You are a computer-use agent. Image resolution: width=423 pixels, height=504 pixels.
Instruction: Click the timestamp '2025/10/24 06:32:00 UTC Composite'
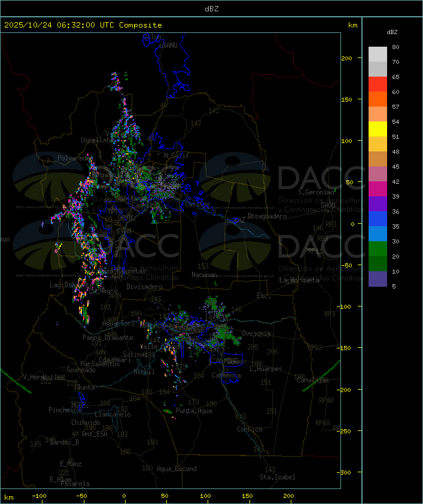[x=83, y=25]
